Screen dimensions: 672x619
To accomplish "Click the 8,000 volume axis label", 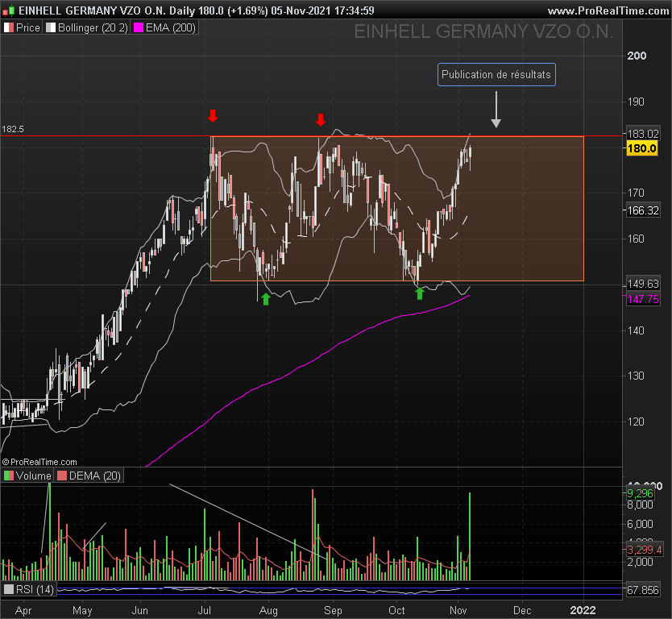I will click(640, 505).
